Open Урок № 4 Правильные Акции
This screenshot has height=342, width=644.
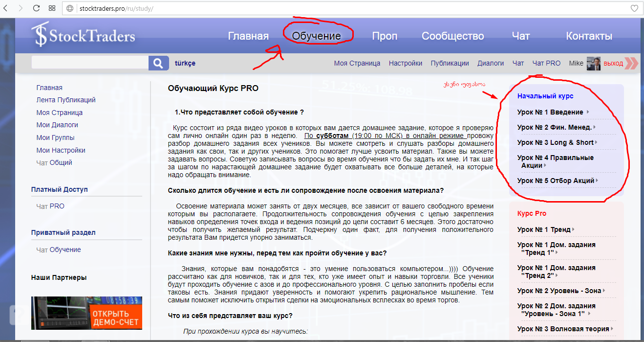tap(556, 161)
